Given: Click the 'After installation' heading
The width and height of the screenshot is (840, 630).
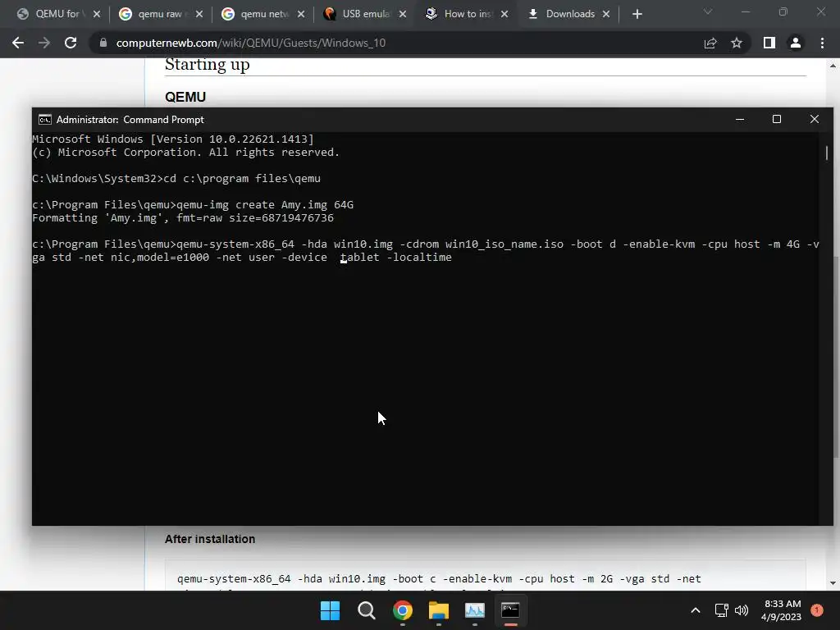Looking at the screenshot, I should click(x=210, y=539).
